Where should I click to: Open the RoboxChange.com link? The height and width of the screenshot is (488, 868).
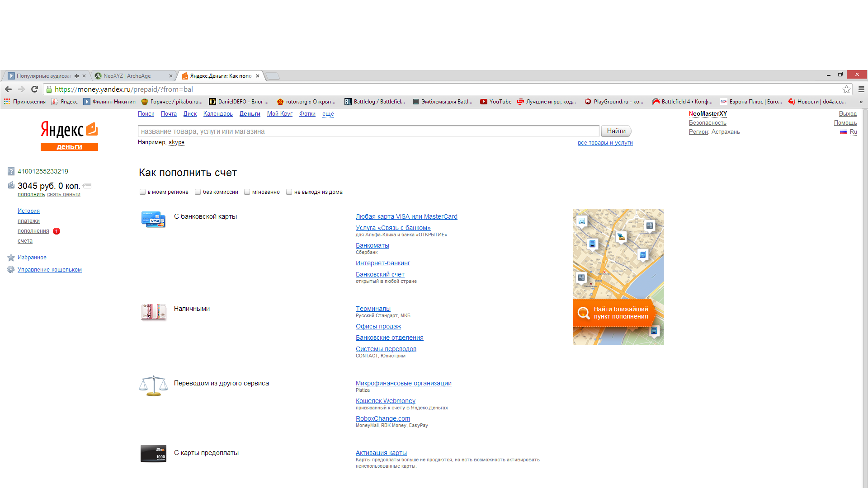click(383, 418)
